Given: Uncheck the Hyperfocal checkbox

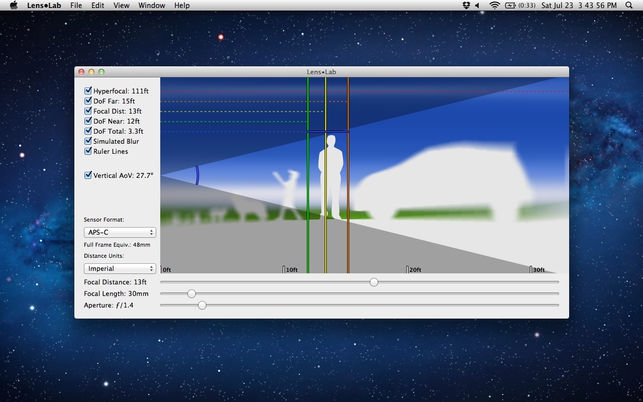Looking at the screenshot, I should click(x=88, y=90).
